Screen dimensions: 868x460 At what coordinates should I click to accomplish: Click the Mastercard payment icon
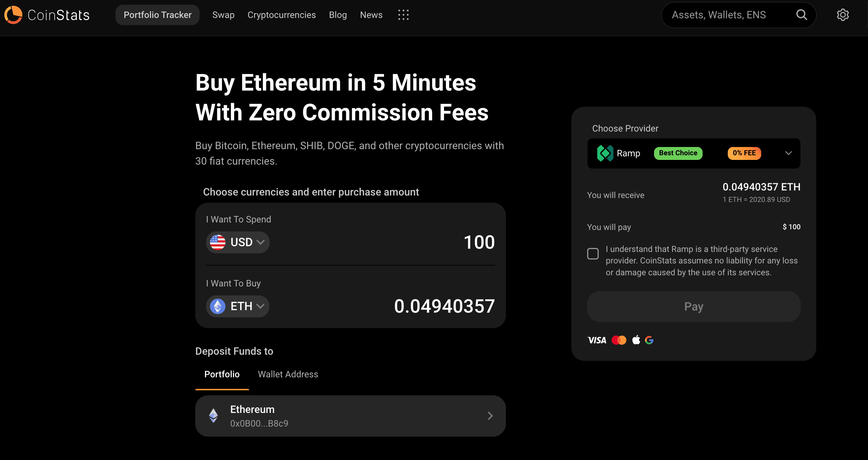pos(619,340)
